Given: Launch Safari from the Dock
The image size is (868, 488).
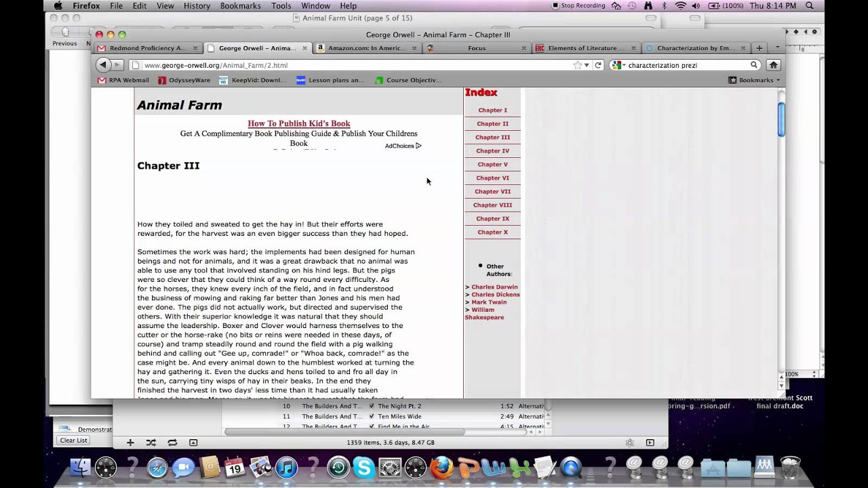Looking at the screenshot, I should click(157, 468).
